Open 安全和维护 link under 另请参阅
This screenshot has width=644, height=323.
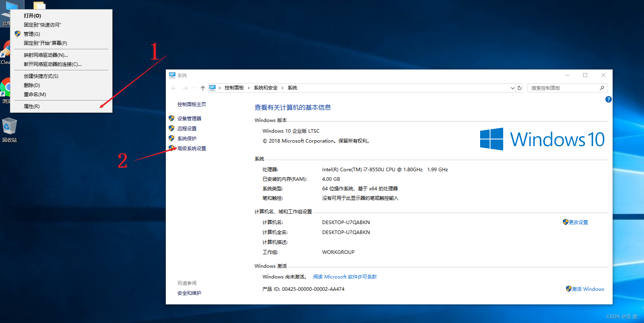click(x=189, y=293)
